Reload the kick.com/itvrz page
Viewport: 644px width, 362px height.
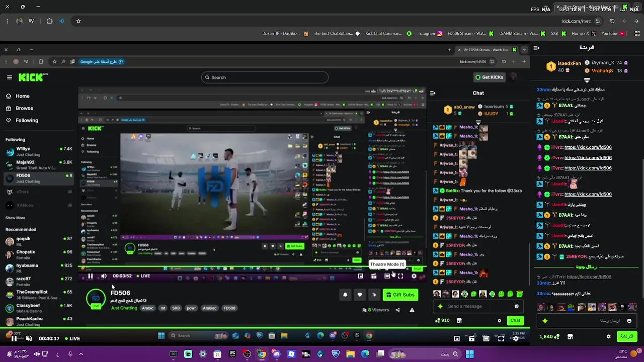click(x=612, y=21)
